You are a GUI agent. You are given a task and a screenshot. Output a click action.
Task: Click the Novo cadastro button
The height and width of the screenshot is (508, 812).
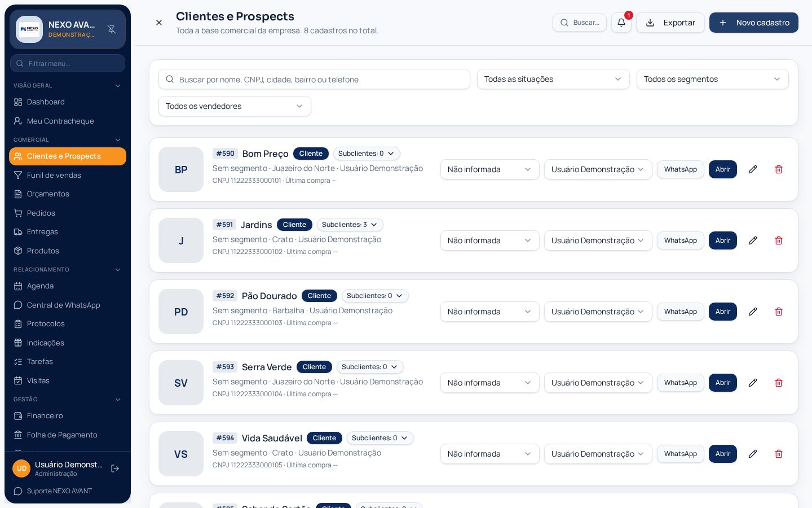(753, 23)
